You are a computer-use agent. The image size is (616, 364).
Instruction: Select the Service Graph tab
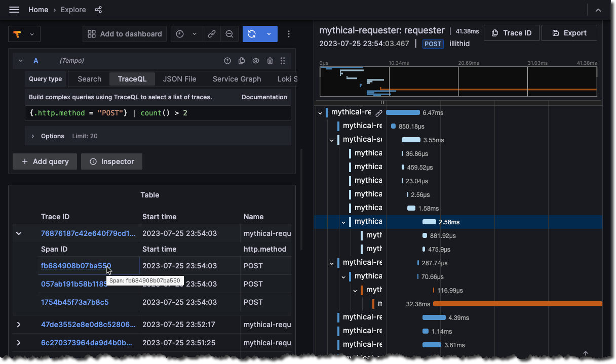pyautogui.click(x=236, y=79)
